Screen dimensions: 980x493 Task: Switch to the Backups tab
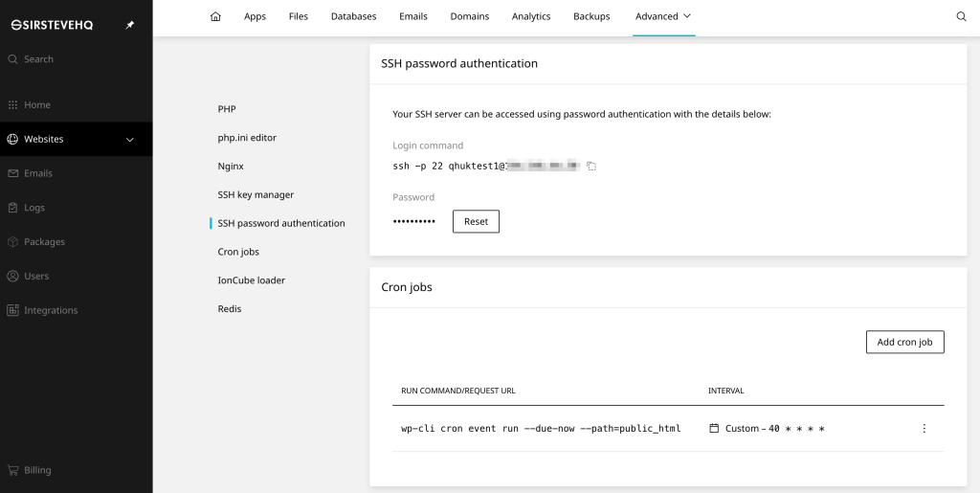(x=591, y=16)
